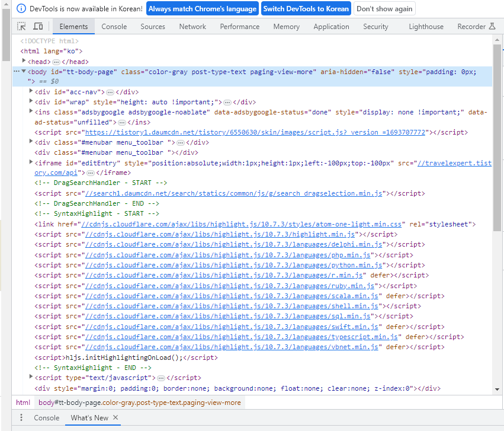Screen dimensions: 504x431
Task: Open the Application tab
Action: tap(332, 26)
